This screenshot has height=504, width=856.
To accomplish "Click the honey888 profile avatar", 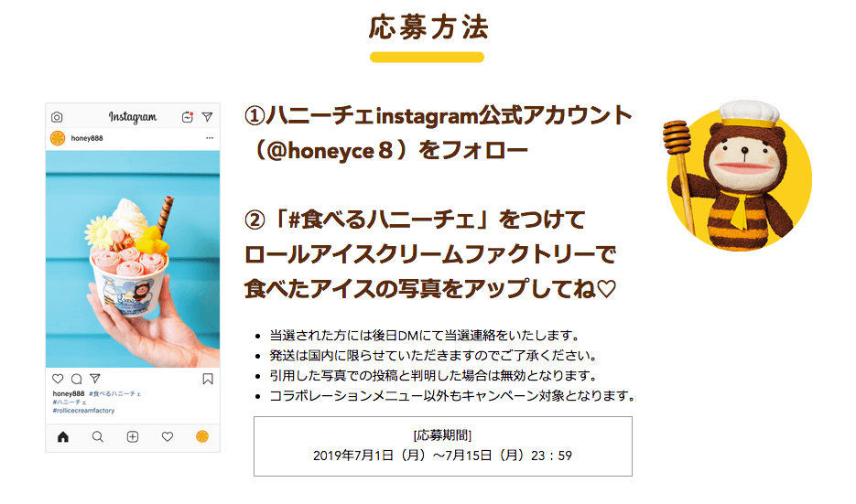I will 58,138.
